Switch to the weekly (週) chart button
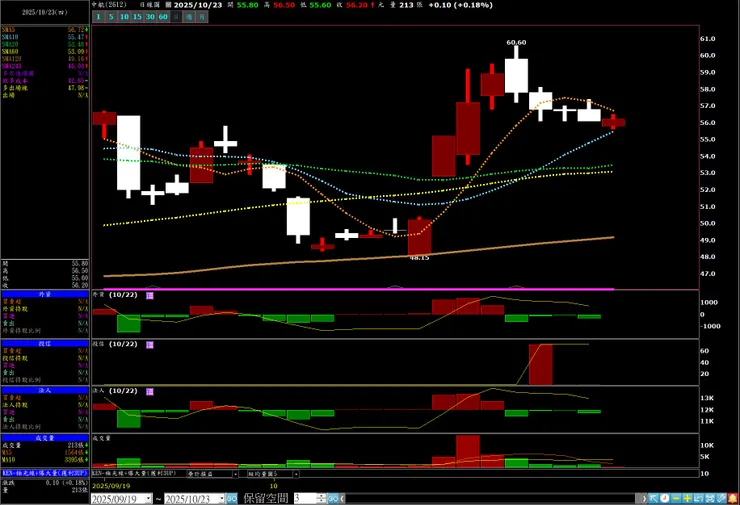 (189, 17)
